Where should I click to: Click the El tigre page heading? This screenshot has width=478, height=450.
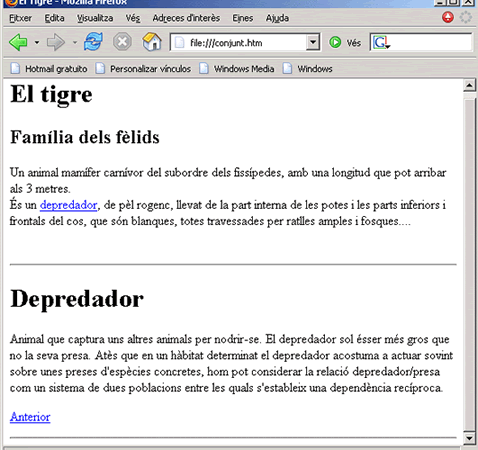[x=51, y=94]
